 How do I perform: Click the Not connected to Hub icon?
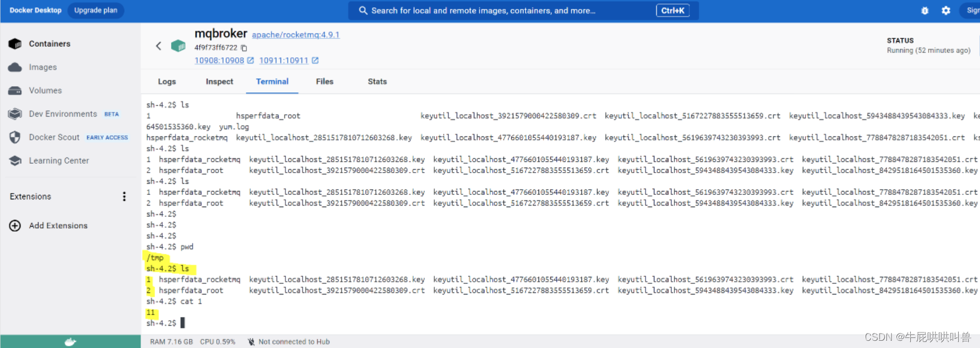click(x=251, y=342)
